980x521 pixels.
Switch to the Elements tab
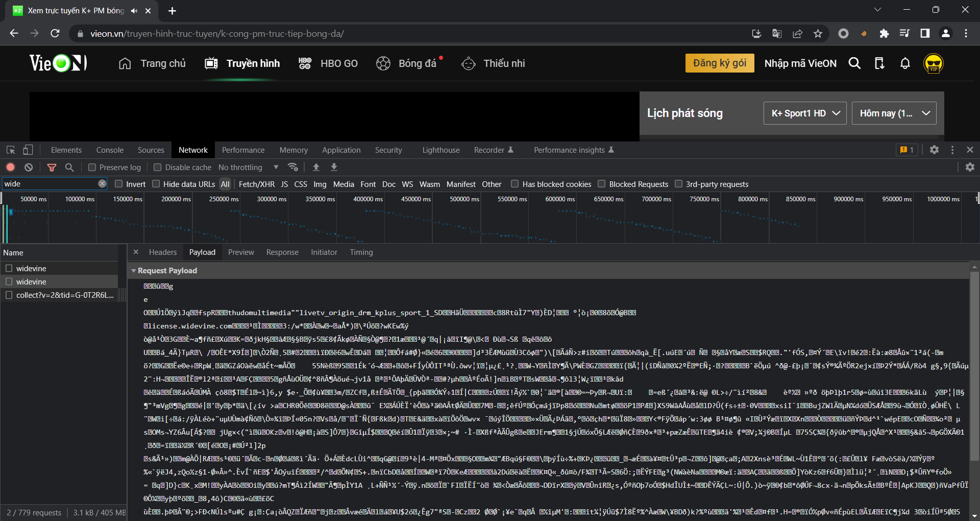pyautogui.click(x=66, y=150)
